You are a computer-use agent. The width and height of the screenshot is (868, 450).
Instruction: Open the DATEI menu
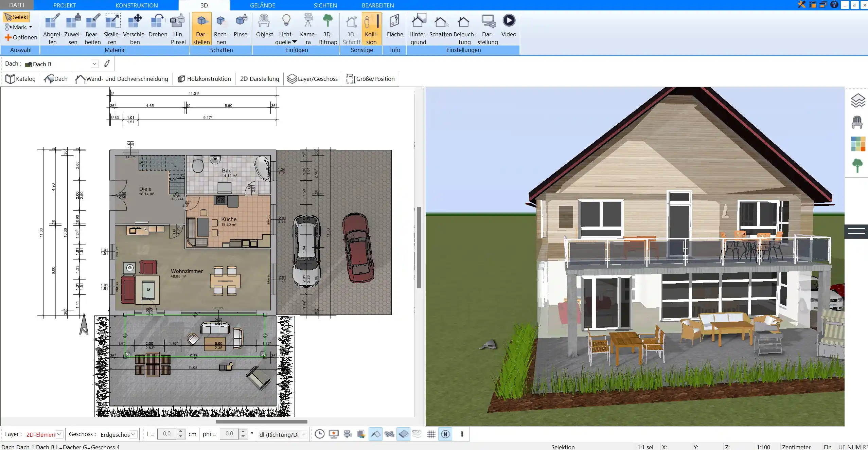(x=17, y=5)
